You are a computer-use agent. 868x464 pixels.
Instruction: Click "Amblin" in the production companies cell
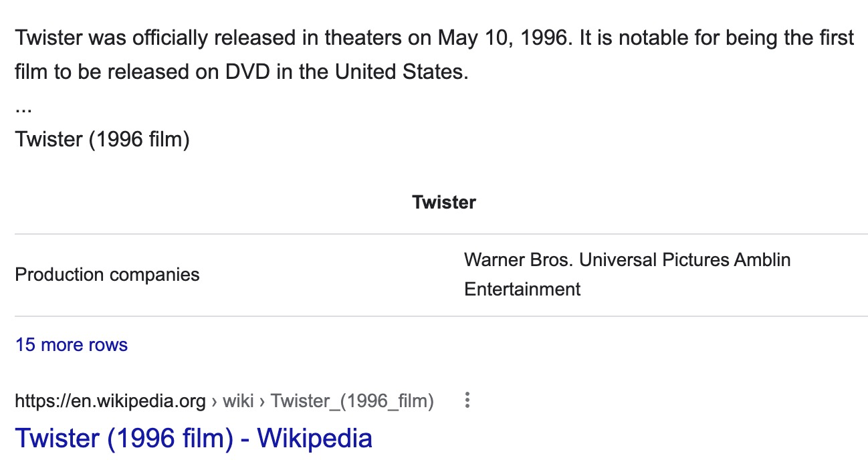click(762, 259)
